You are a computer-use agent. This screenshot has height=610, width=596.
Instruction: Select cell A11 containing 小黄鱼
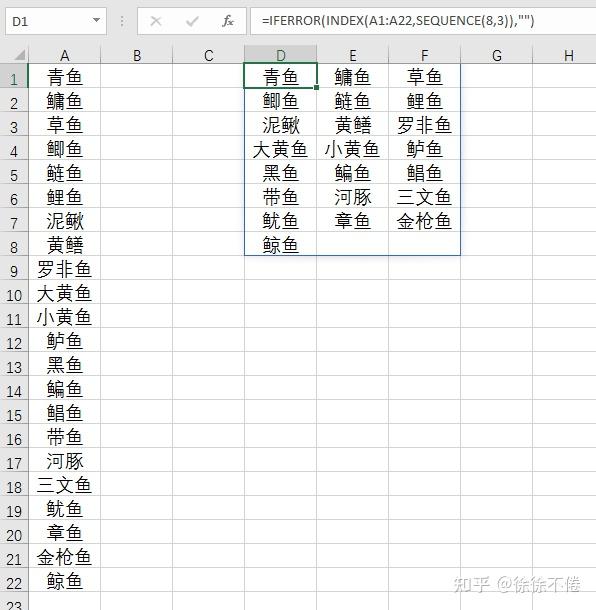point(65,316)
